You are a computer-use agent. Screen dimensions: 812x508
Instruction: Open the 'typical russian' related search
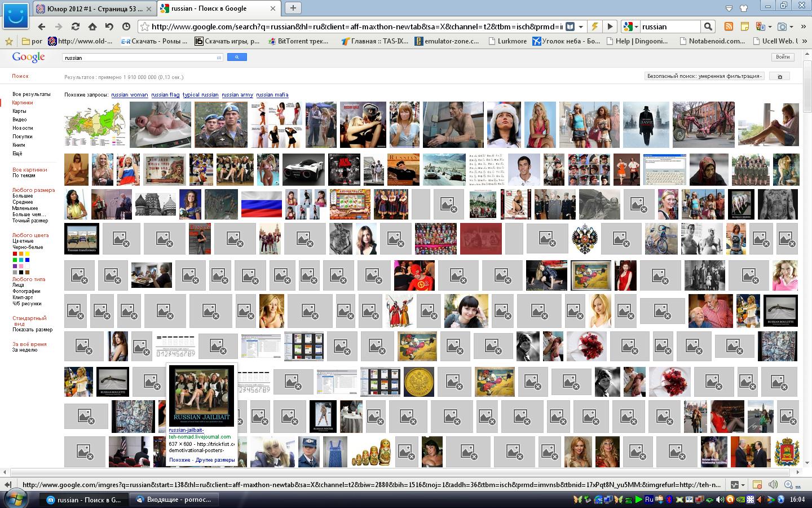(x=200, y=95)
